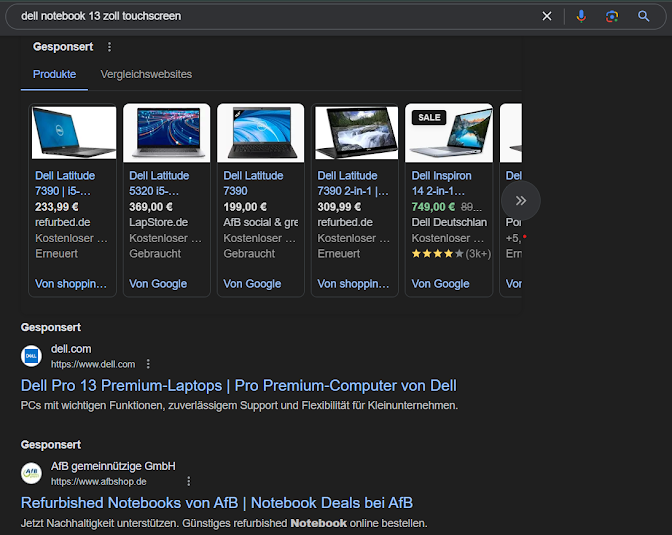Click 'Von Google' link on Latitude 5320 card
This screenshot has height=535, width=672.
158,284
